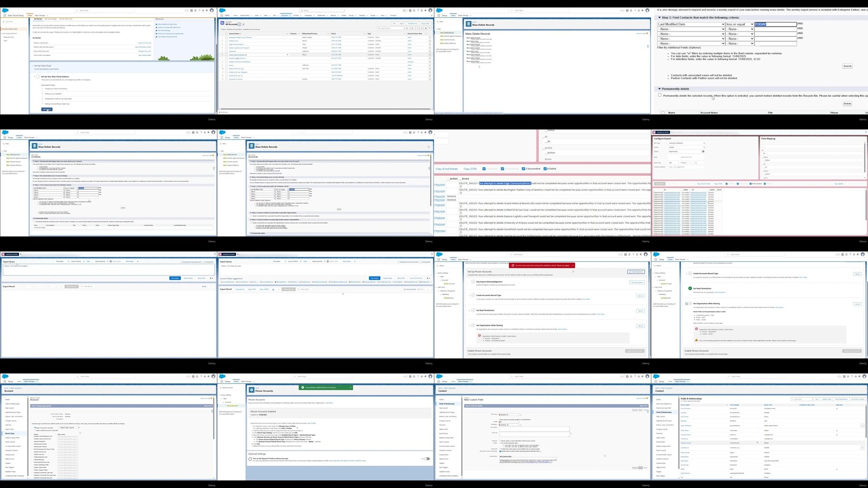The image size is (868, 488).
Task: Click Set Up for Organization-Wide Sharing, red toast frame
Action: point(640,326)
